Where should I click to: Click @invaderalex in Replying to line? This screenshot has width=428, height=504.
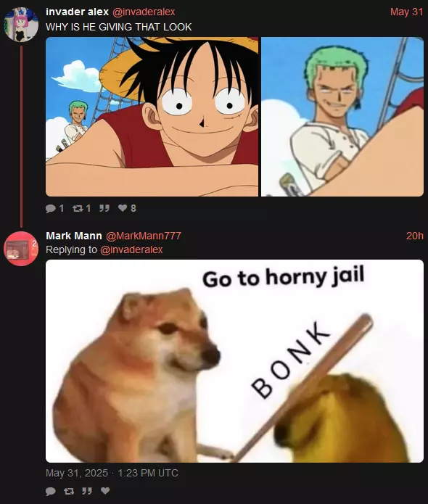[131, 249]
